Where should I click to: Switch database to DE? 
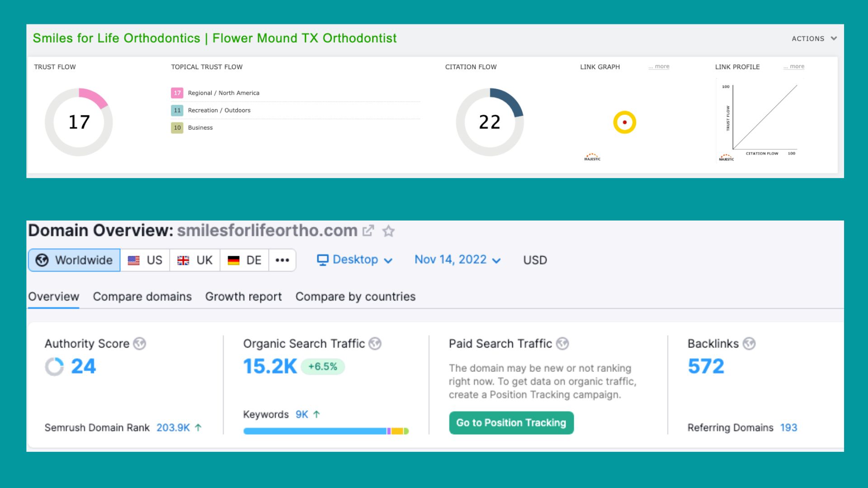pos(245,260)
